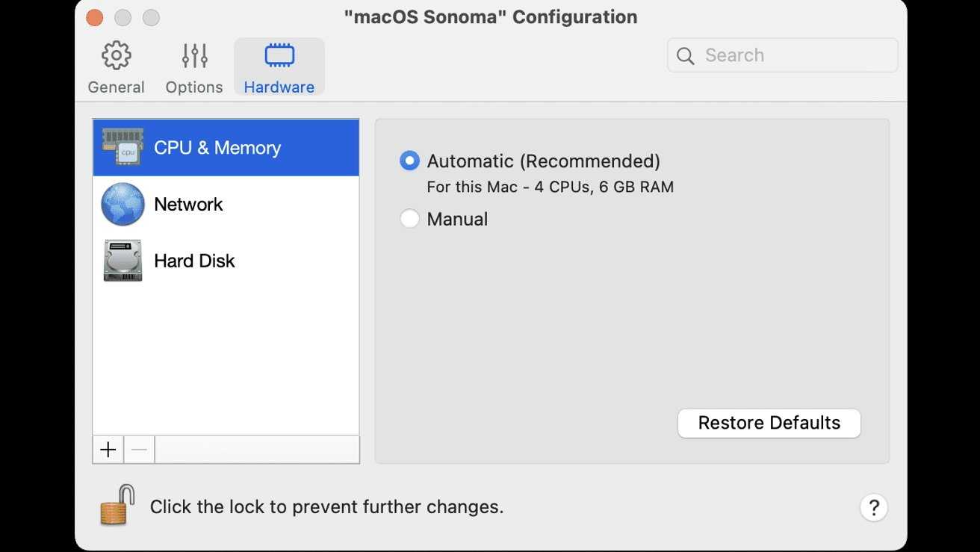Select Network in the hardware list
980x552 pixels.
[x=226, y=204]
